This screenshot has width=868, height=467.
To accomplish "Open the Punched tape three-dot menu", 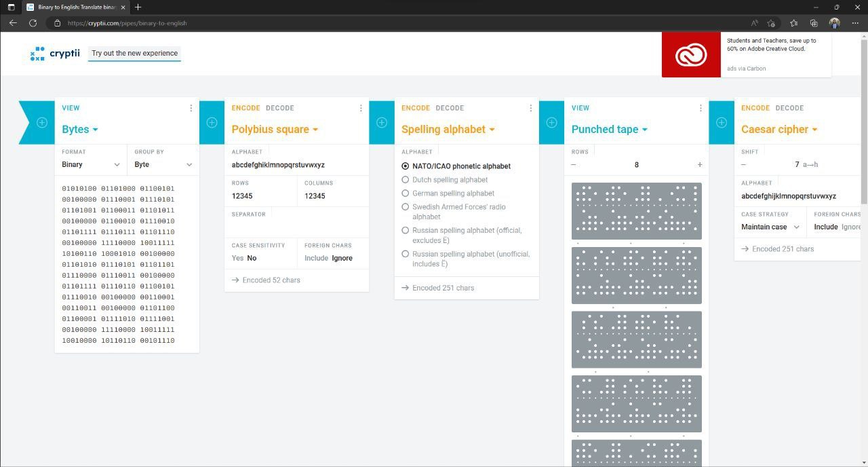I will click(x=701, y=108).
